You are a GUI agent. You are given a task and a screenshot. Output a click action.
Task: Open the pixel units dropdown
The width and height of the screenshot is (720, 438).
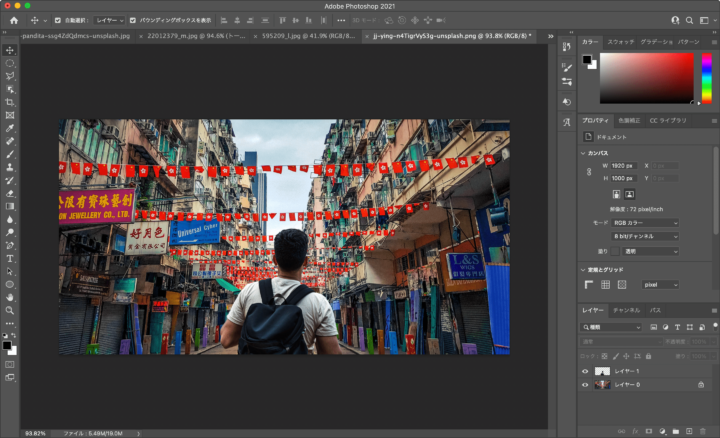point(660,285)
